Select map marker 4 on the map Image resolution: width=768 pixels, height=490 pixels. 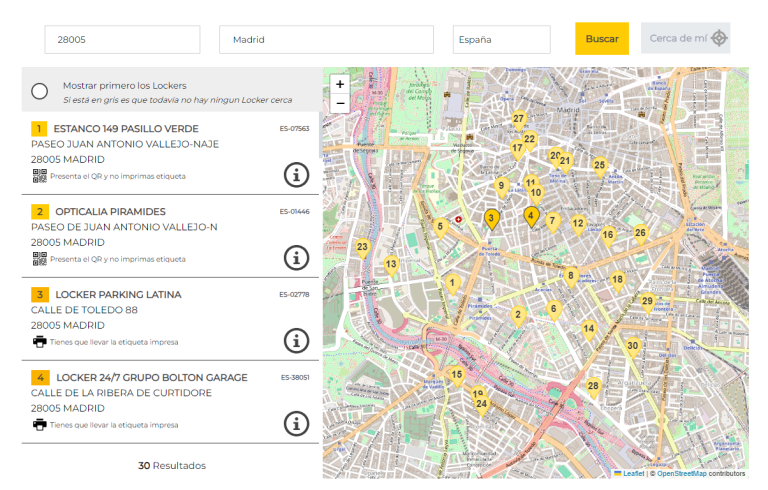click(531, 217)
